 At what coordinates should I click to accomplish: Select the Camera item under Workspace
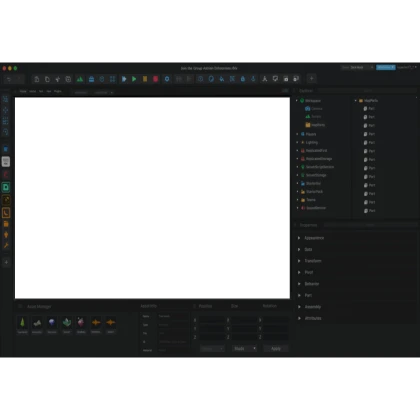[x=314, y=109]
